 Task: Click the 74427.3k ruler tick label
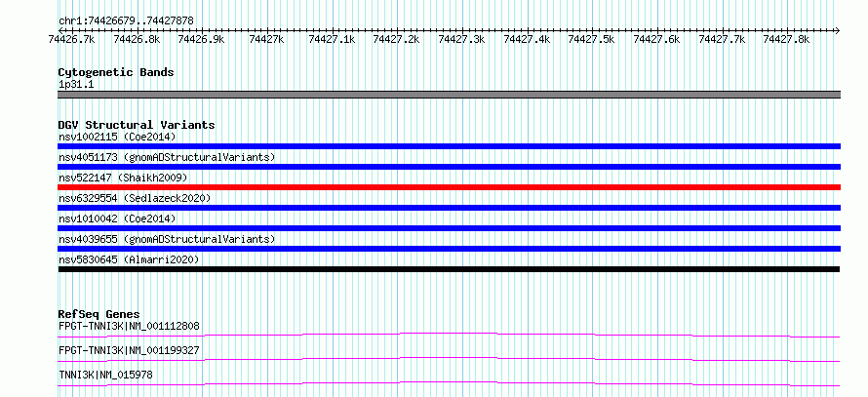461,39
